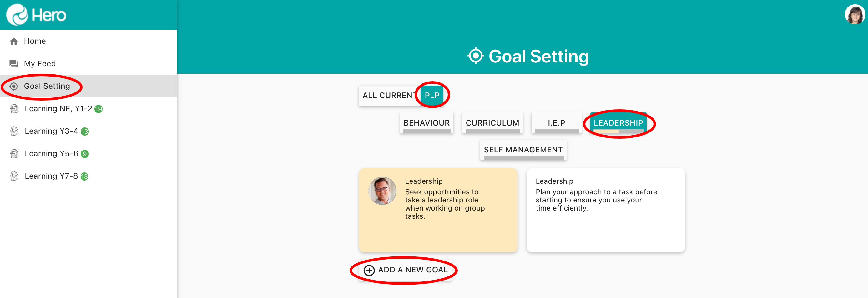
Task: Click the Learning Y5-6 bag icon
Action: coord(14,154)
